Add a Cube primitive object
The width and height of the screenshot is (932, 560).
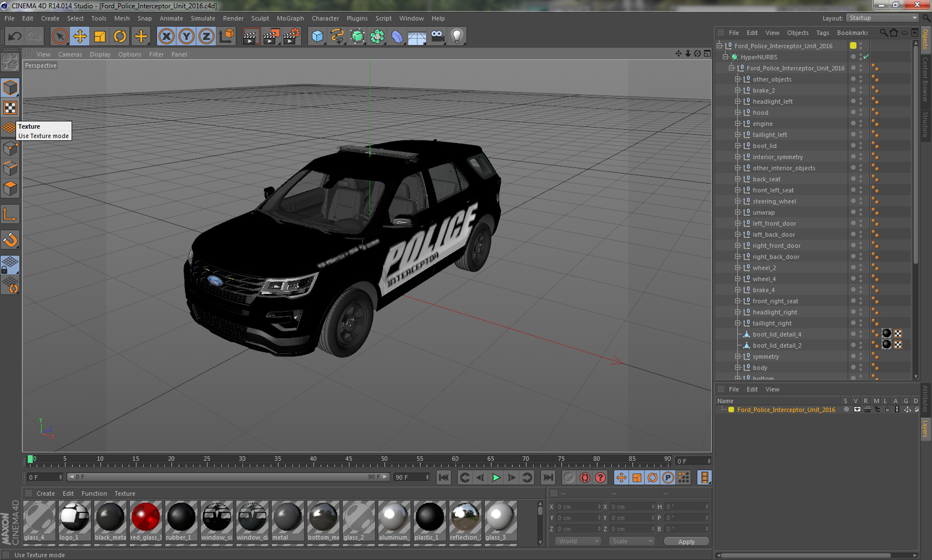(x=317, y=37)
